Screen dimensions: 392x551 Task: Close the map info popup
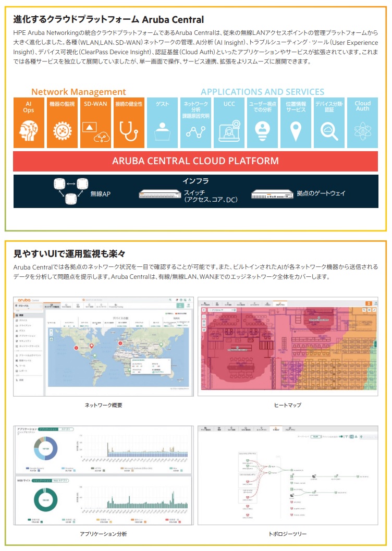point(168,360)
